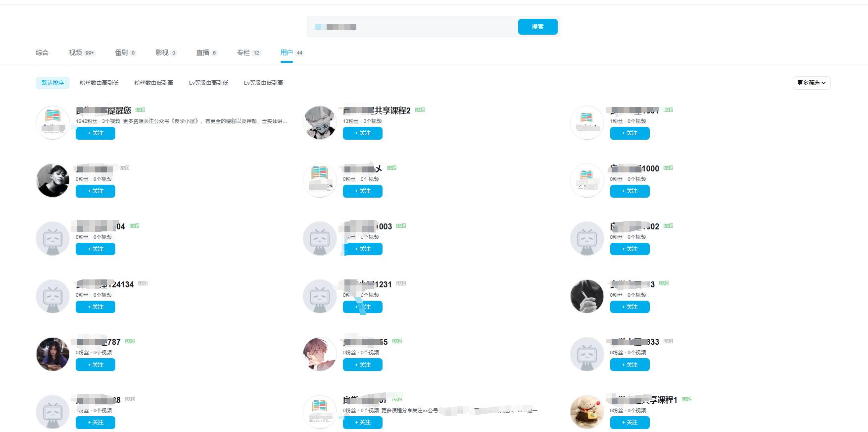The width and height of the screenshot is (868, 432).
Task: Open profile name ending in 享课程1
Action: (x=644, y=400)
